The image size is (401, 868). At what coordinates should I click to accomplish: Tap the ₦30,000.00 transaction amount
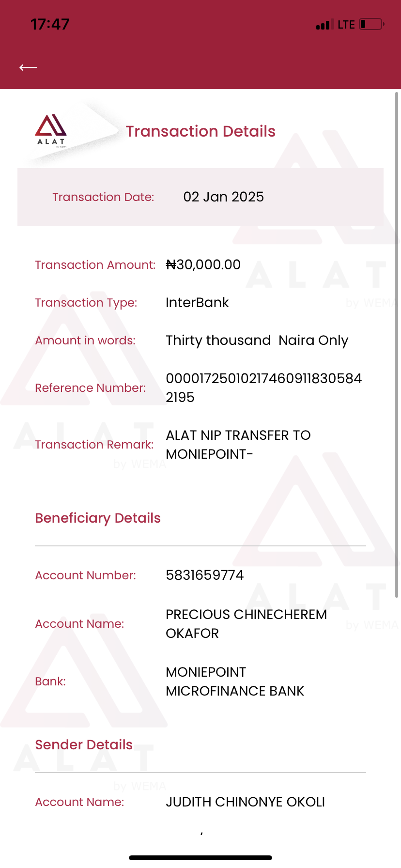203,264
